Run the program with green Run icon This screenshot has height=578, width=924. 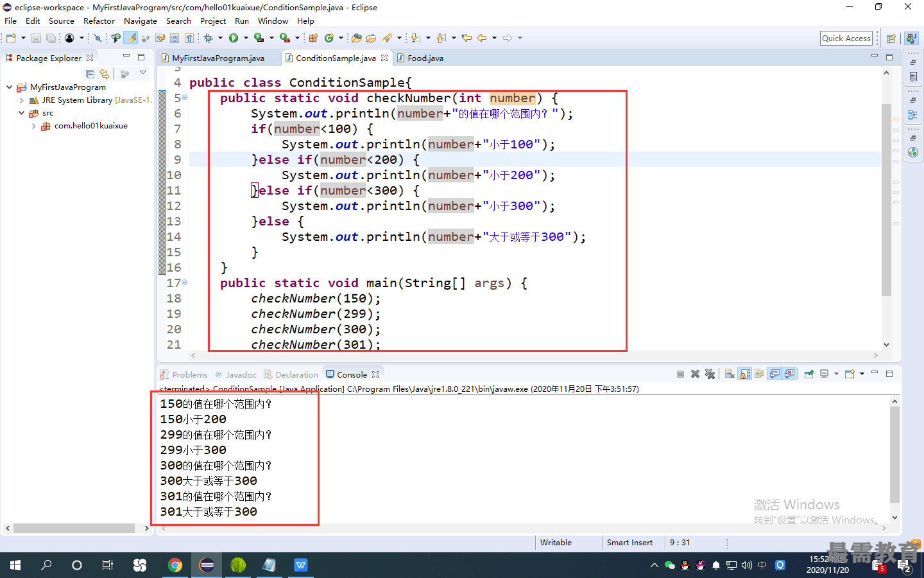pos(233,38)
